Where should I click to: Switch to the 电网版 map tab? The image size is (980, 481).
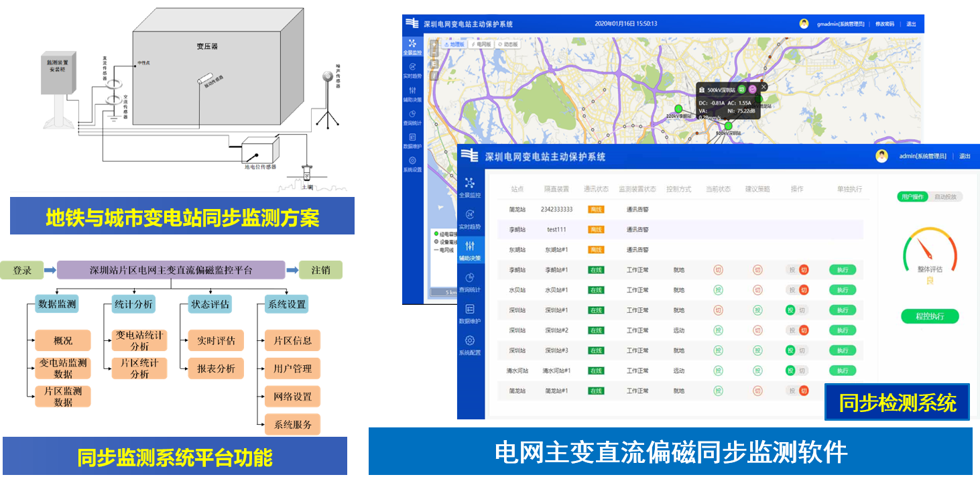[481, 44]
